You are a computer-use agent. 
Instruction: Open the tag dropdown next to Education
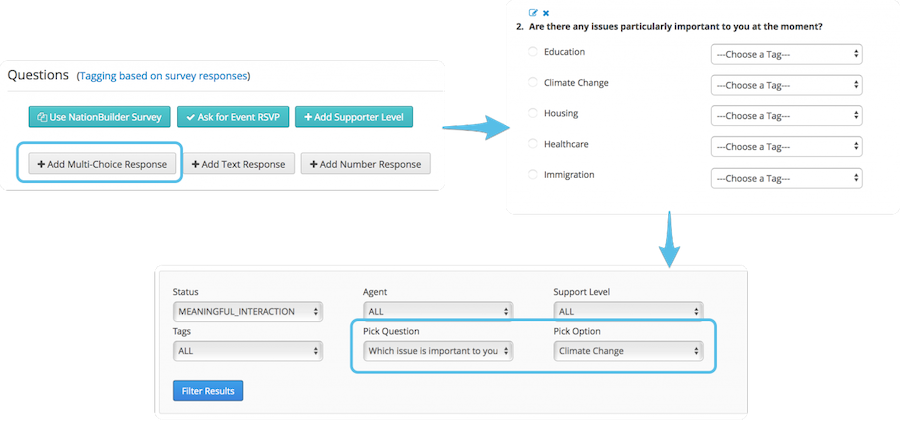[786, 54]
